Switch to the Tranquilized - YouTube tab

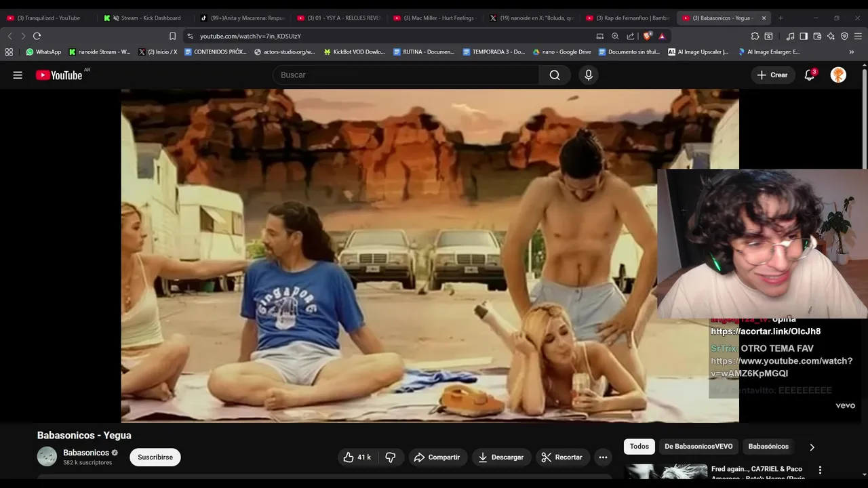(47, 18)
